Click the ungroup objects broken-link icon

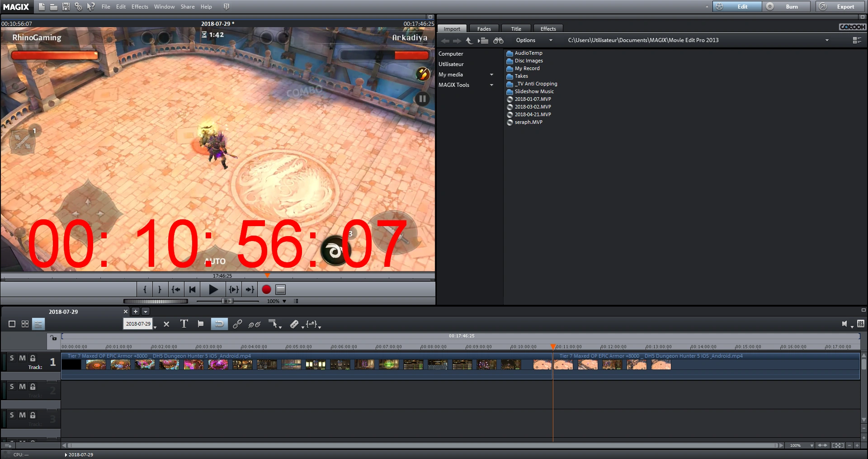(x=255, y=324)
